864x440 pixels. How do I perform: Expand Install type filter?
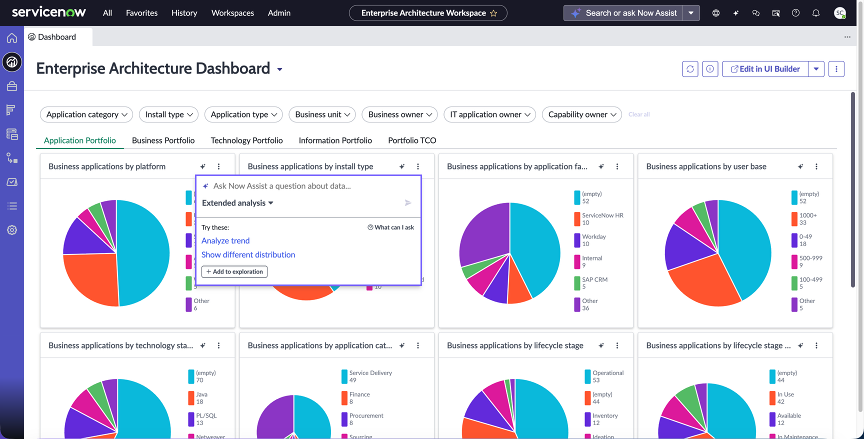pos(169,115)
